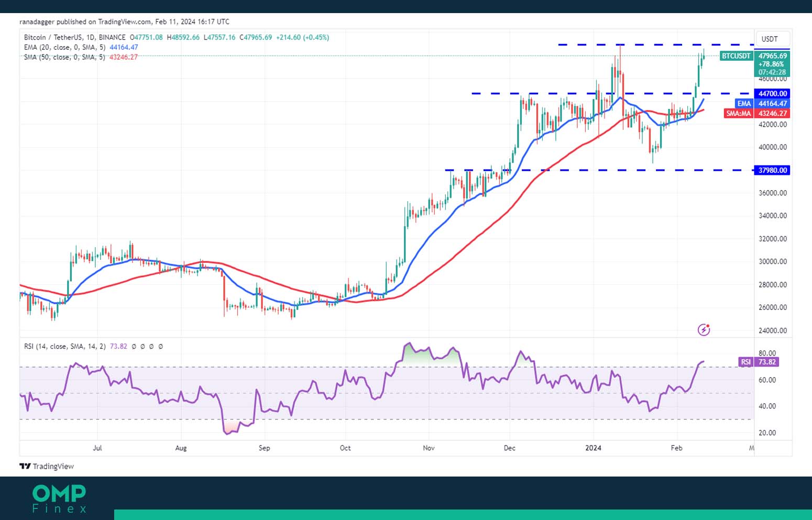Viewport: 812px width, 520px height.
Task: Click the blue EMA tag on price axis
Action: pos(744,104)
